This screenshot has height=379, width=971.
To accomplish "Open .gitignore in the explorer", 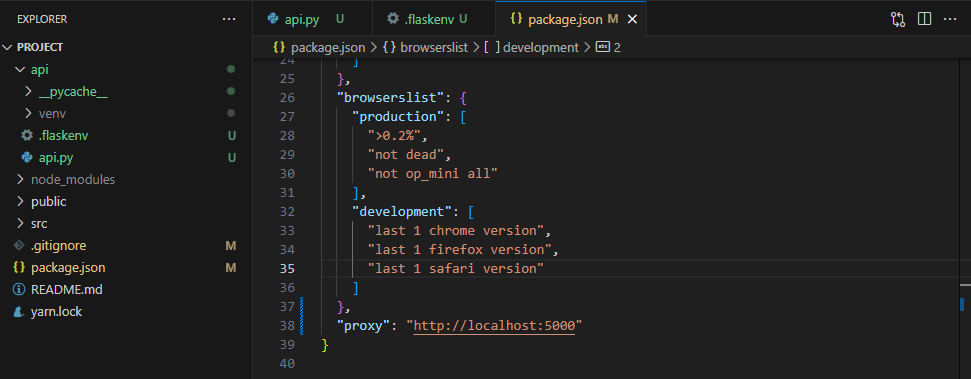I will pyautogui.click(x=126, y=246).
